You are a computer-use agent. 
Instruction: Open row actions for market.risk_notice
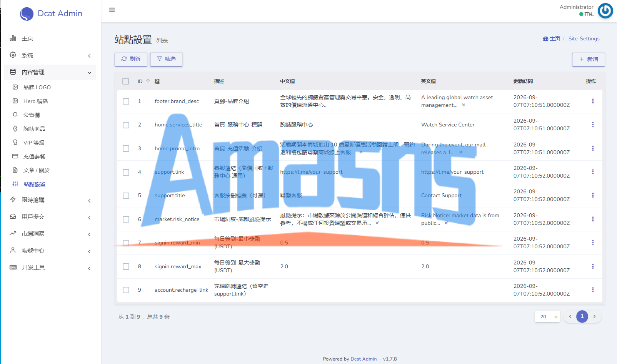(593, 219)
